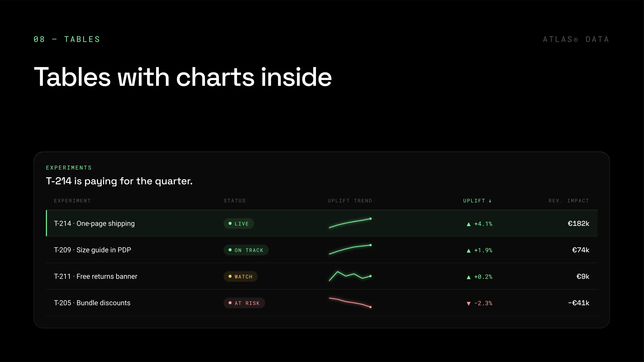644x362 pixels.
Task: Click the EXPERIMENTS section label
Action: tap(69, 168)
